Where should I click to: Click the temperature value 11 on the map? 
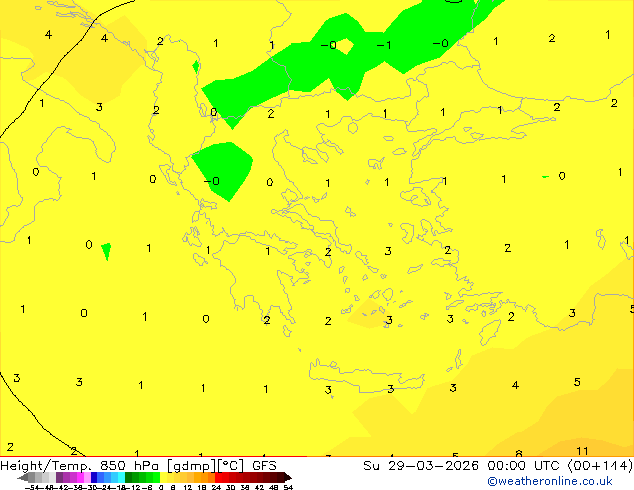pyautogui.click(x=582, y=451)
